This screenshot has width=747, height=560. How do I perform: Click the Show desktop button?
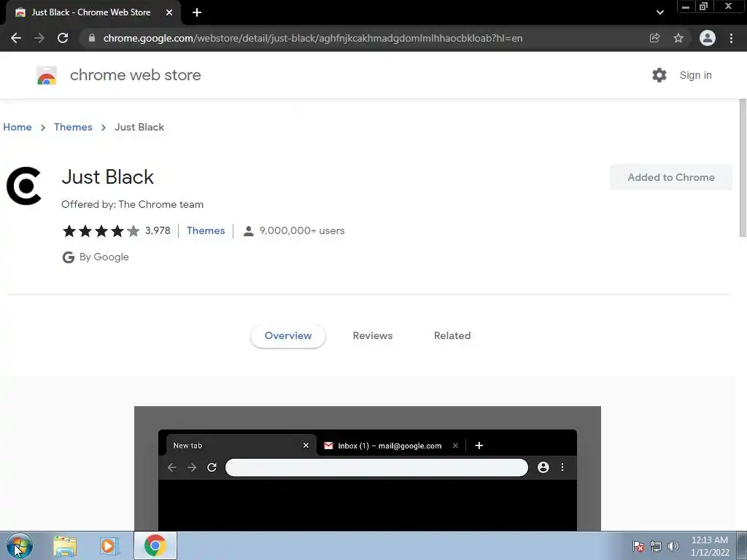pyautogui.click(x=742, y=545)
